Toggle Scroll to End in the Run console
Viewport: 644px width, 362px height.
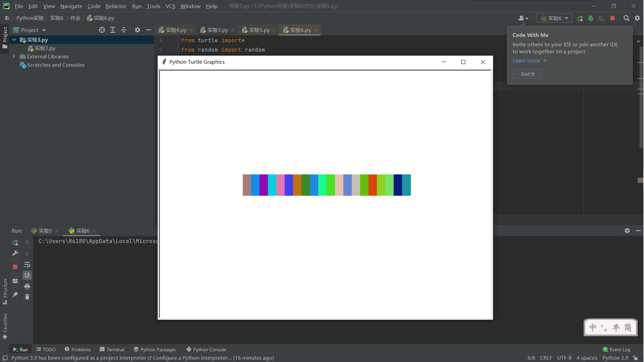tap(27, 275)
